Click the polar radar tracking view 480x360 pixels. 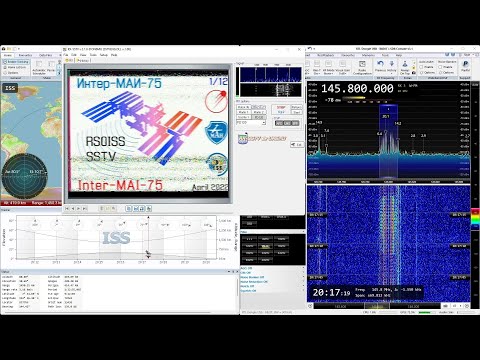(x=25, y=176)
